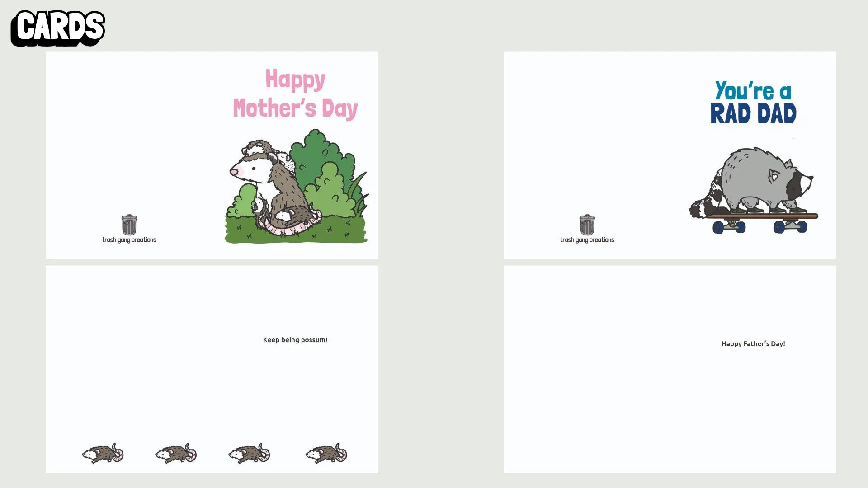Viewport: 868px width, 488px height.
Task: Click the third small possum icon
Action: coord(249,453)
